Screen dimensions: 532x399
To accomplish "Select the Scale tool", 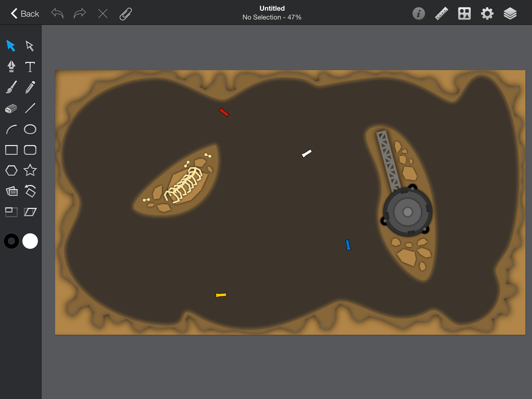I will point(11,212).
